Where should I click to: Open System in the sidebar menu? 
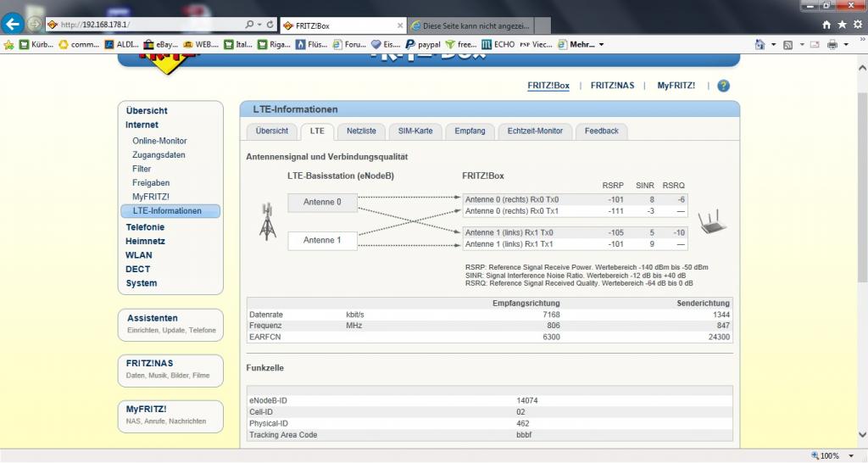point(142,283)
